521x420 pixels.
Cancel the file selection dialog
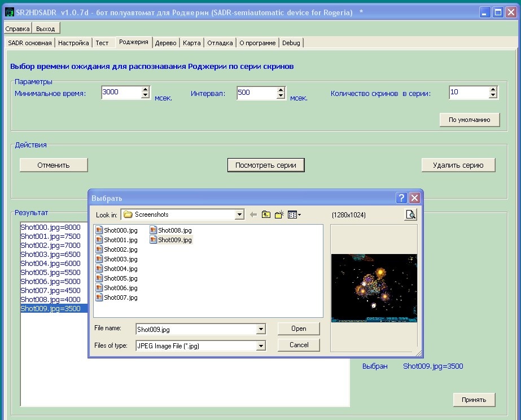click(x=299, y=345)
